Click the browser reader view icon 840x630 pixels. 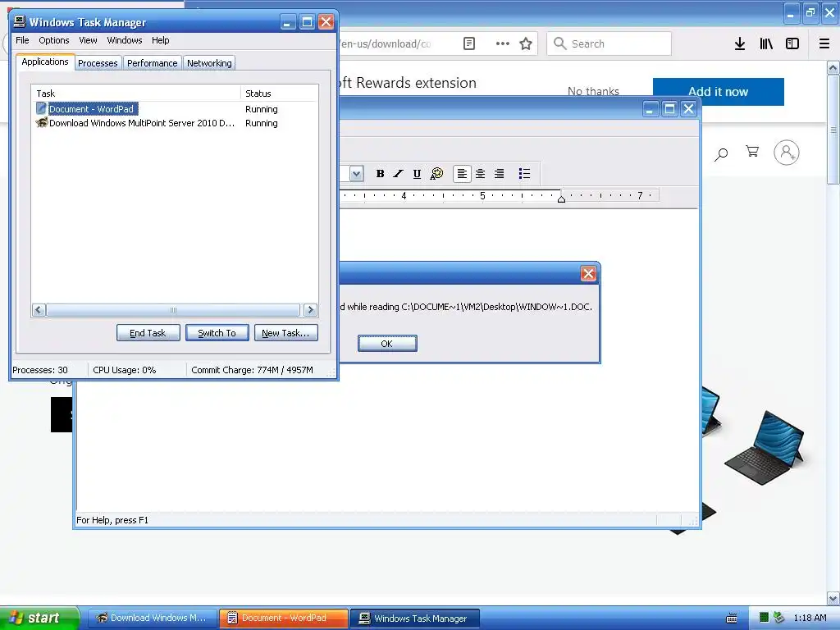(468, 43)
